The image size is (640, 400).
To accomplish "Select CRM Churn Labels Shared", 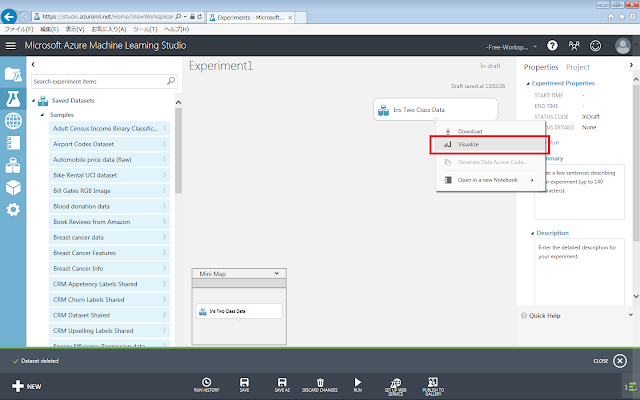I will pos(109,300).
